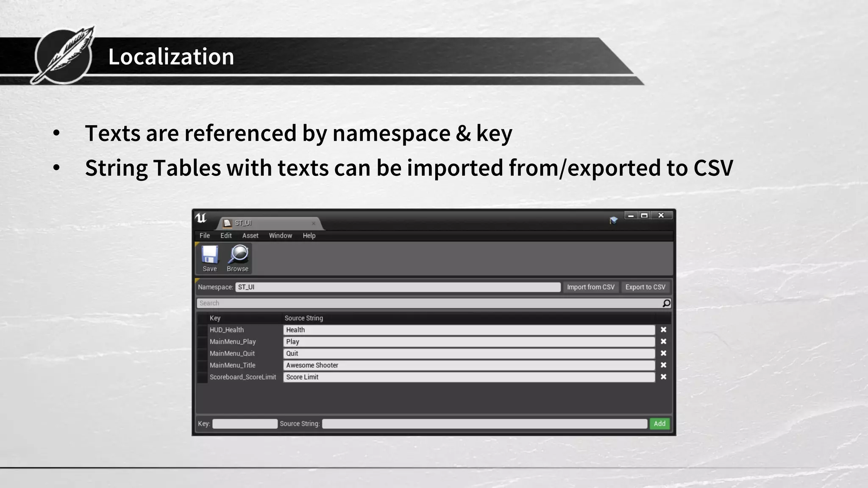Viewport: 868px width, 488px height.
Task: Open the Help menu
Action: tap(309, 236)
